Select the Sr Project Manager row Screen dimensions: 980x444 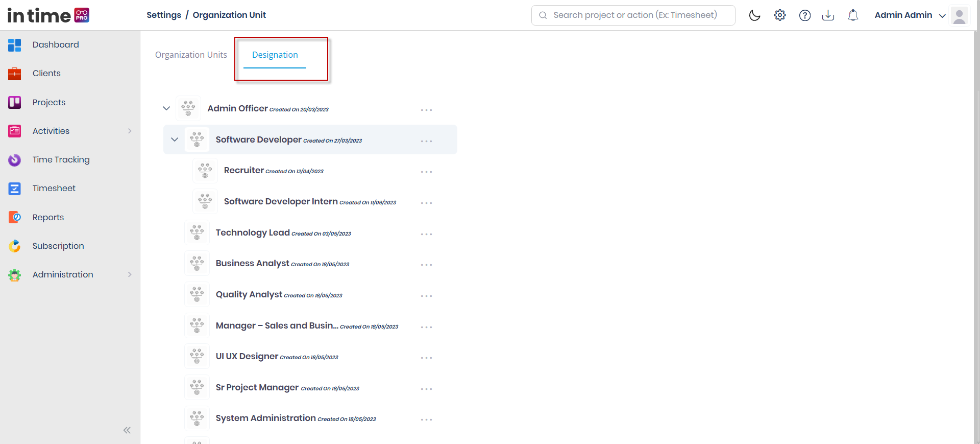310,387
